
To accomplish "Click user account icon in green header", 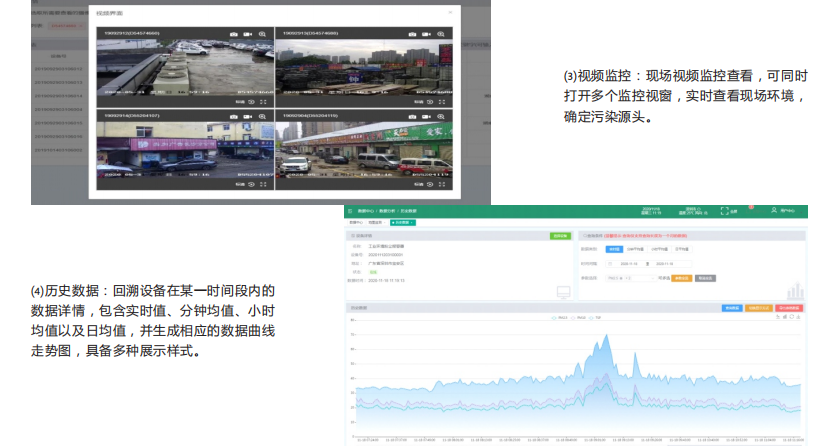I will (773, 211).
